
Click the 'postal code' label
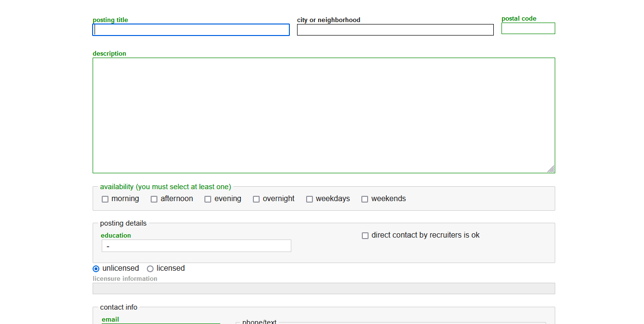(519, 19)
